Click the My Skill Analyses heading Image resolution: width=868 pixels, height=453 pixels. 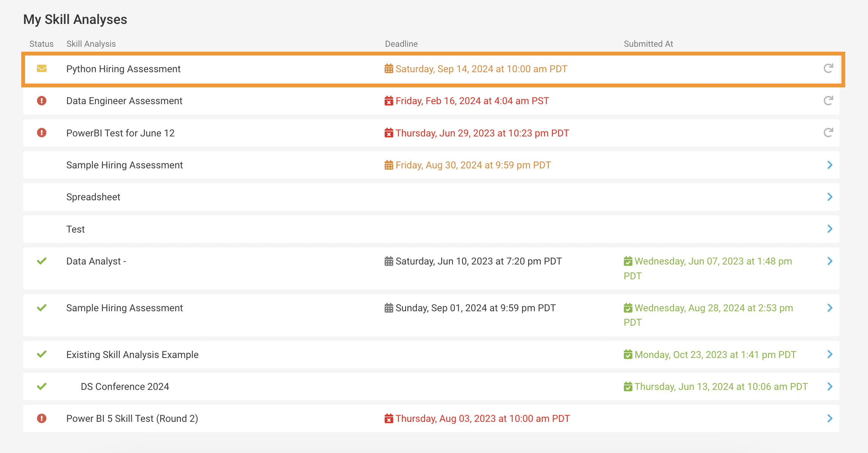pos(75,19)
